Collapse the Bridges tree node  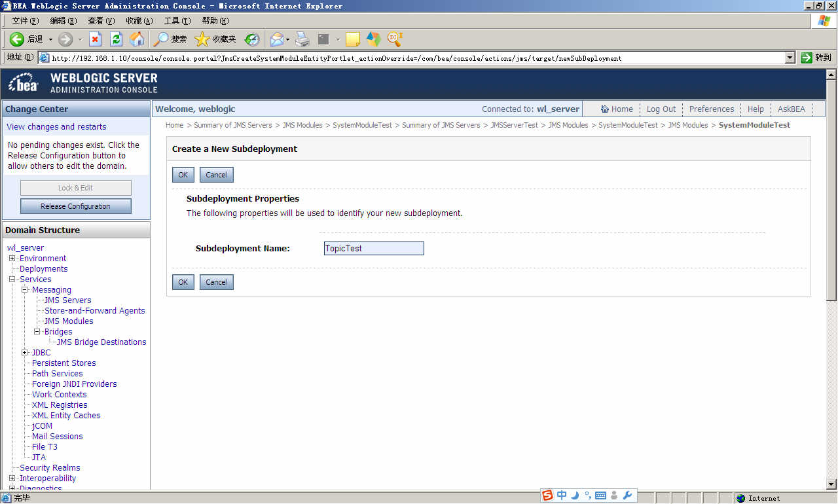[37, 331]
